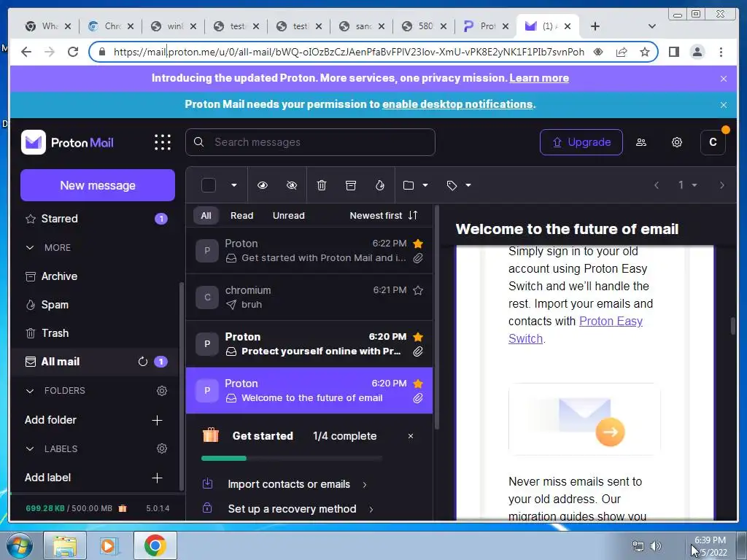Expand Label as dropdown arrow

[468, 185]
